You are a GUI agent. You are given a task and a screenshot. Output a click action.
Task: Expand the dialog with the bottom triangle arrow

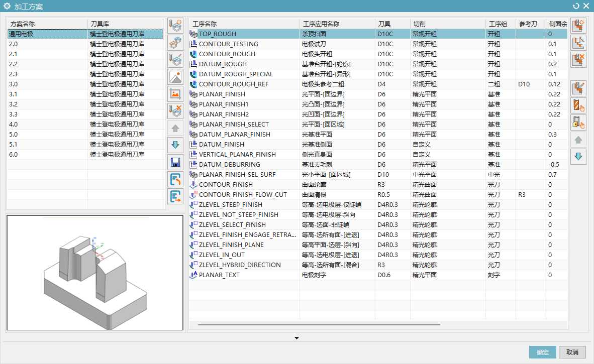coord(296,338)
